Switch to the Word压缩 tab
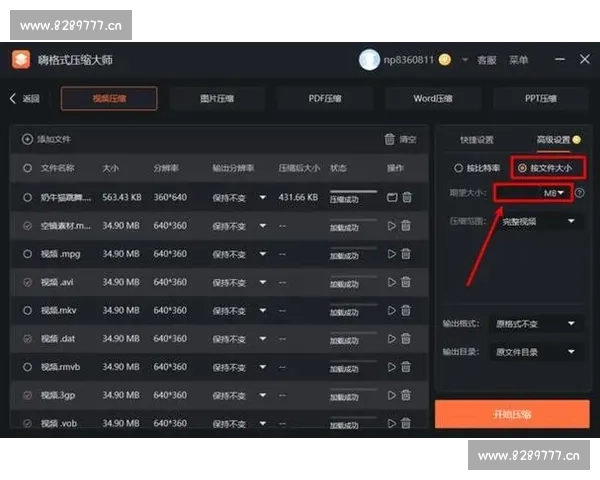600x480 pixels. tap(433, 98)
